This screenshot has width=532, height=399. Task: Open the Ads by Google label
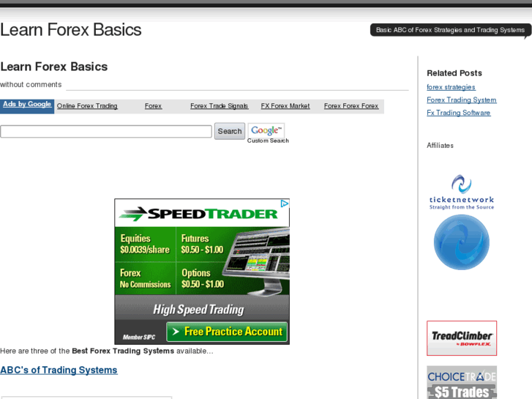27,104
